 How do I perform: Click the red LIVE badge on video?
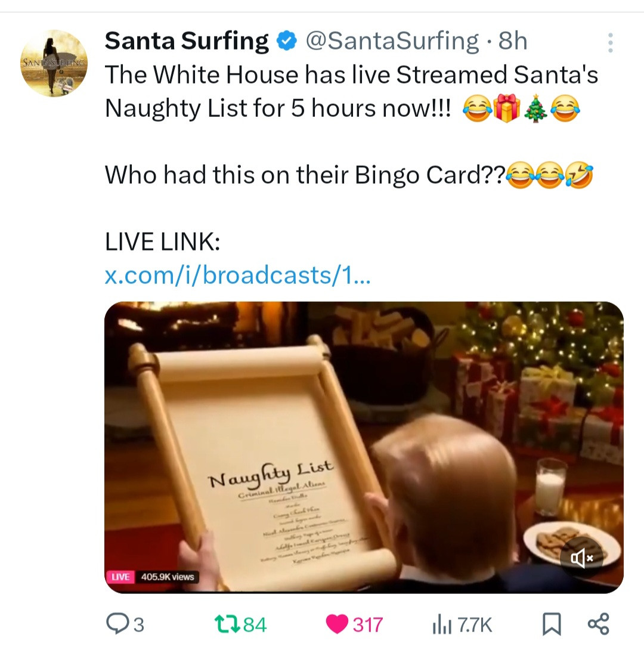[122, 577]
